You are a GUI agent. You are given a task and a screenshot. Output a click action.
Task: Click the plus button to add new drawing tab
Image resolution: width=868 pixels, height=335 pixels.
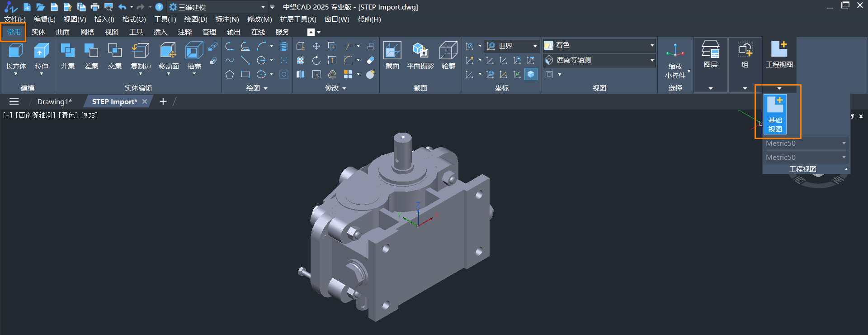point(163,102)
